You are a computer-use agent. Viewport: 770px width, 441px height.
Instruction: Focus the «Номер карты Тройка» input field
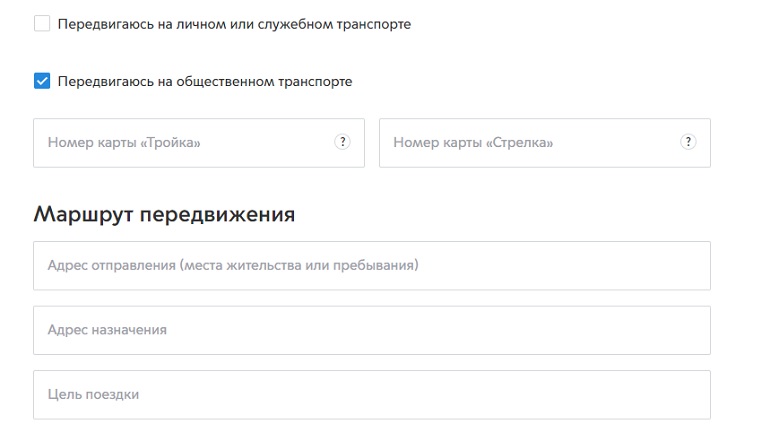coord(199,142)
